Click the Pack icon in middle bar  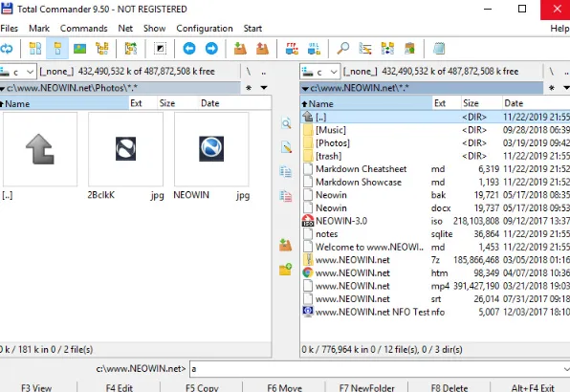286,245
